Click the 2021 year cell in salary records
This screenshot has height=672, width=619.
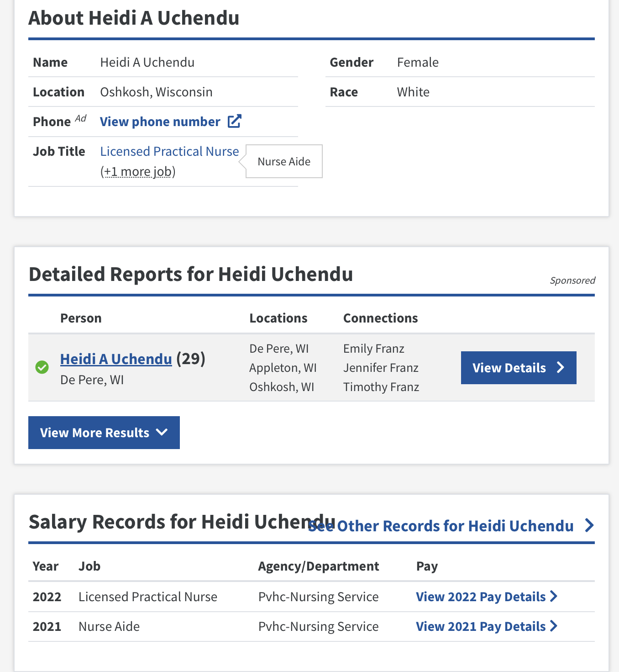[47, 626]
